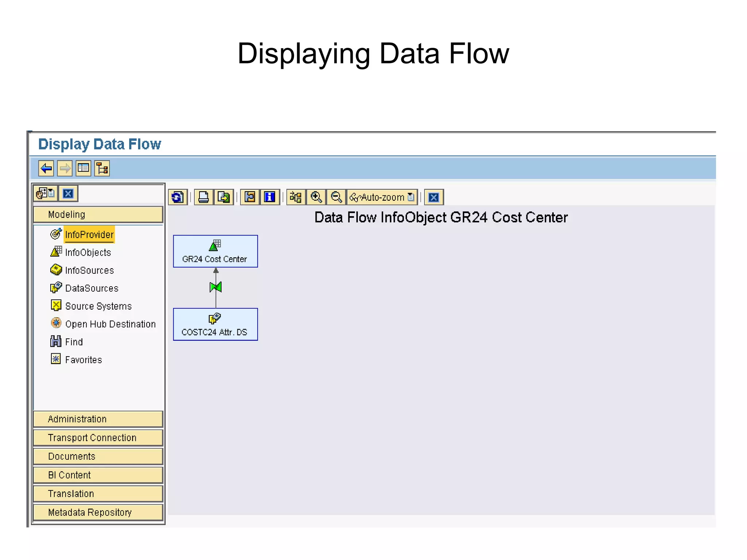Click the green transformation connector icon

[x=216, y=287]
